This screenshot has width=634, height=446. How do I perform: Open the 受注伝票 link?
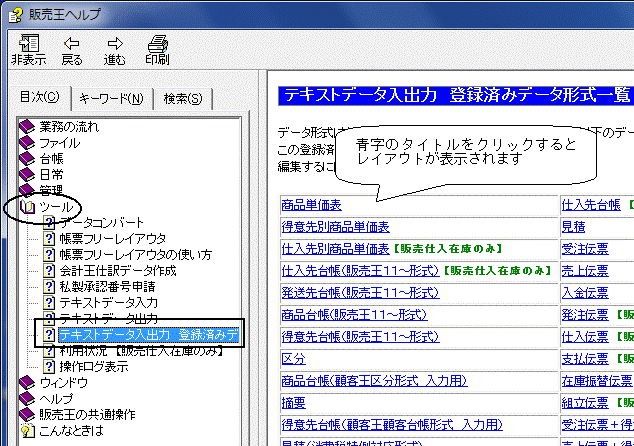(585, 249)
